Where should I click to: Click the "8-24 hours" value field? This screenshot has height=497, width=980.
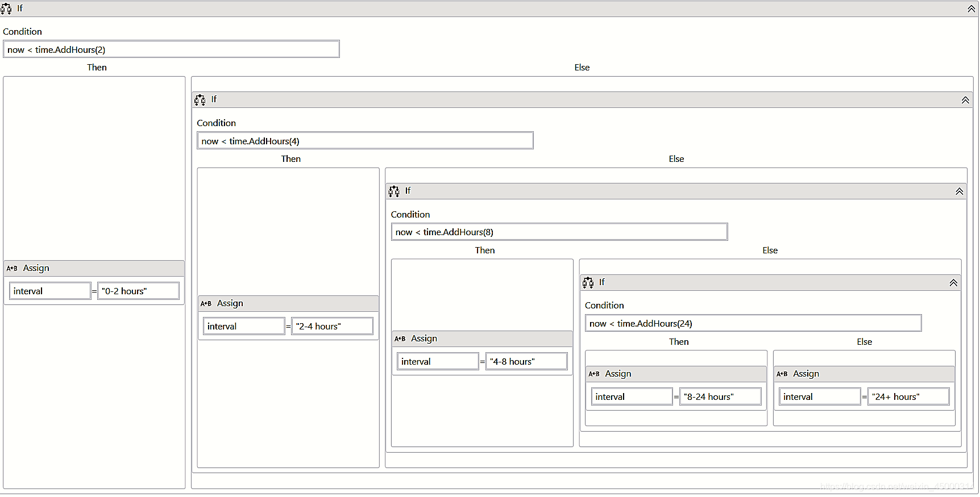coord(720,396)
